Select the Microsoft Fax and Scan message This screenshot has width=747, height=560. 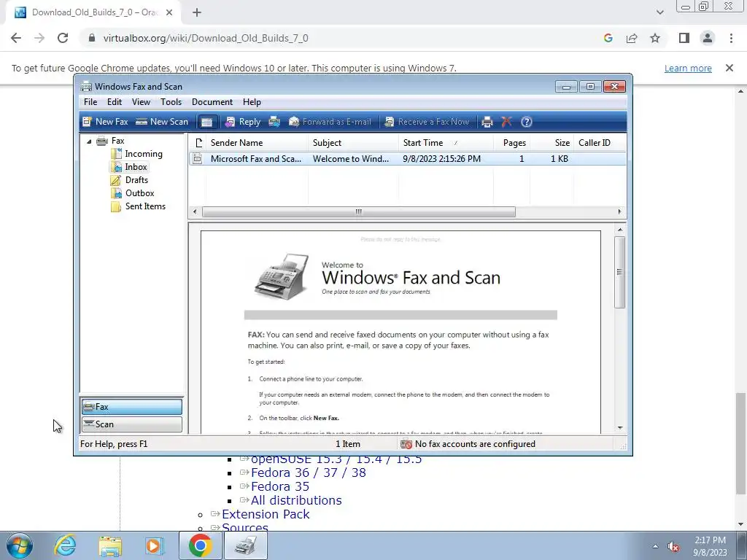(x=407, y=158)
